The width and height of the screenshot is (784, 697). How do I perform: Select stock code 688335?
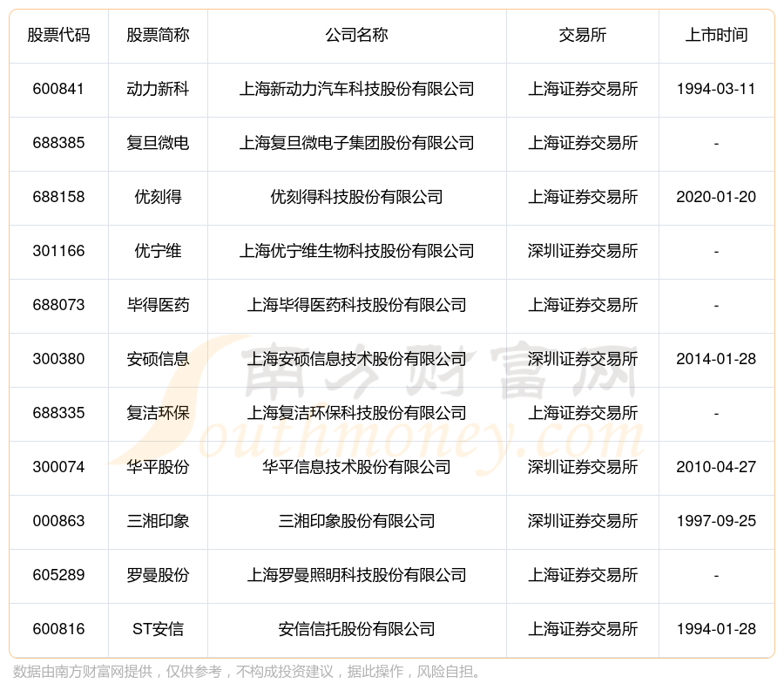(58, 413)
